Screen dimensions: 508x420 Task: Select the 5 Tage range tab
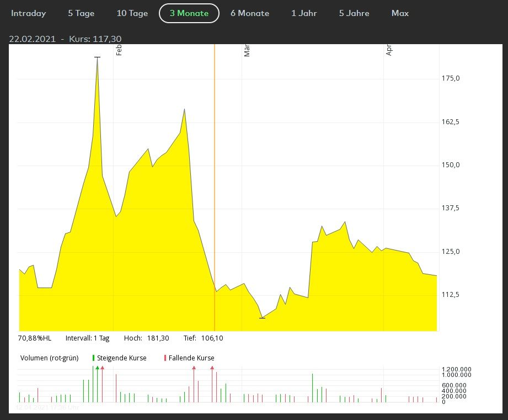tap(81, 13)
